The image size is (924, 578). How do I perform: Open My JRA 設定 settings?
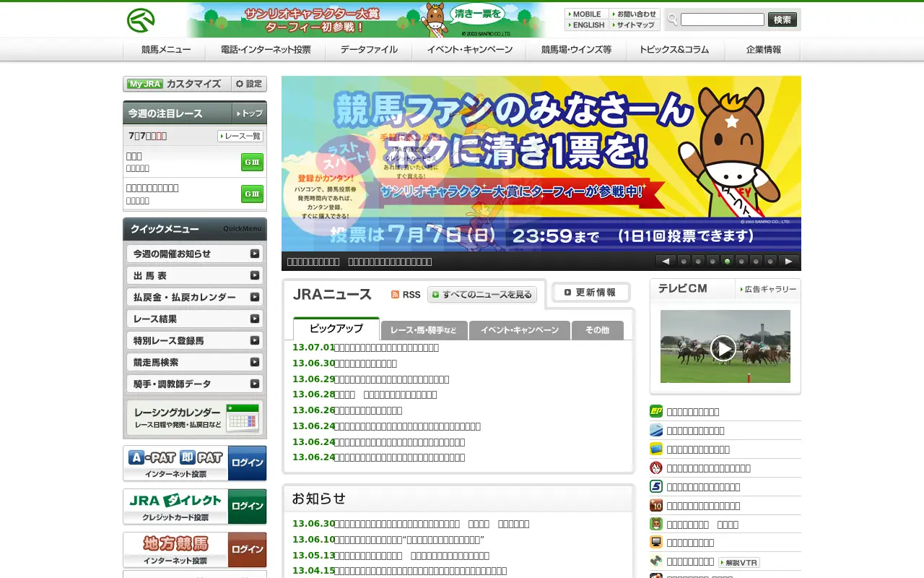[249, 84]
